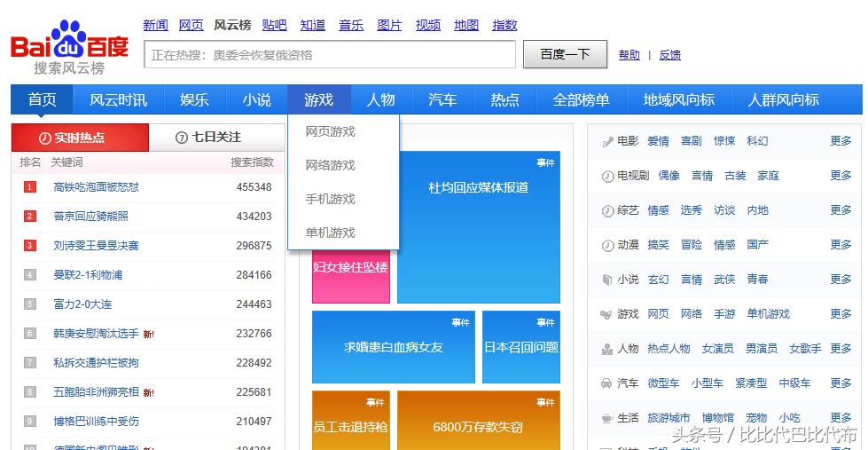Switch to 七日关注 tab
Viewport: 868px width, 450px height.
coord(217,138)
